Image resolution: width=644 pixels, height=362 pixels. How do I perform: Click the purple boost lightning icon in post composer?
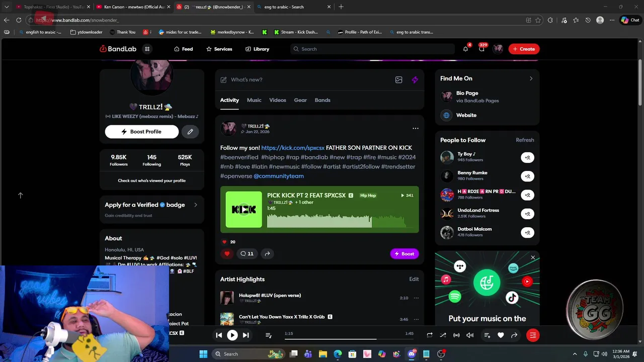click(x=415, y=79)
